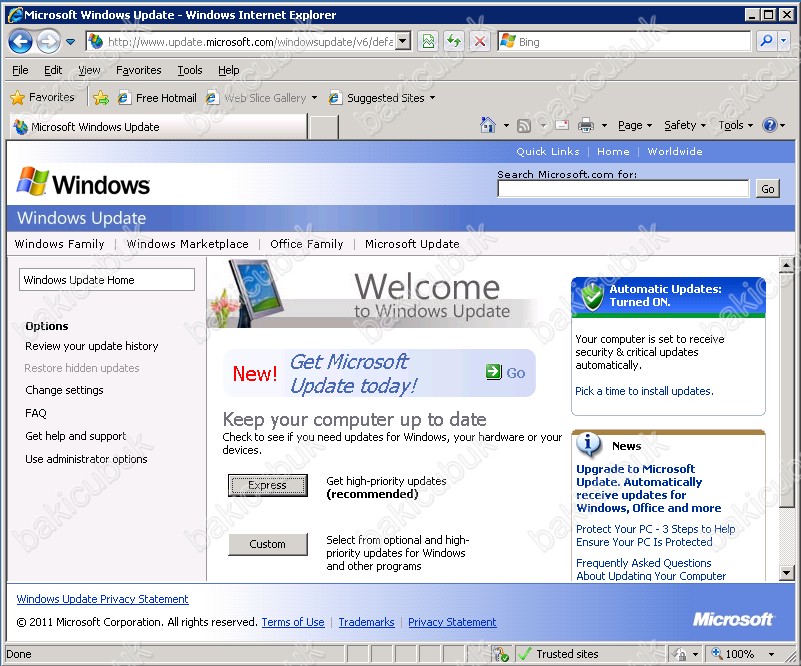
Task: Click the Office Family navigation link
Action: (x=307, y=244)
